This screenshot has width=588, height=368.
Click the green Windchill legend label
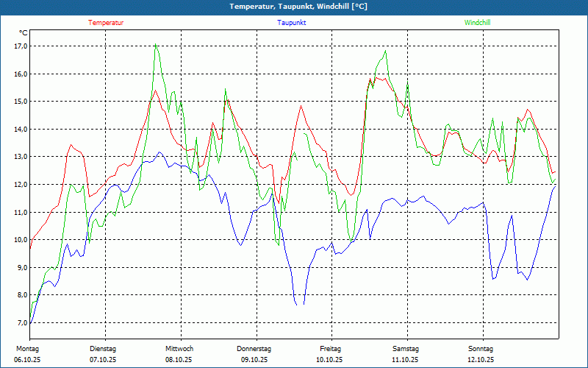tap(477, 23)
